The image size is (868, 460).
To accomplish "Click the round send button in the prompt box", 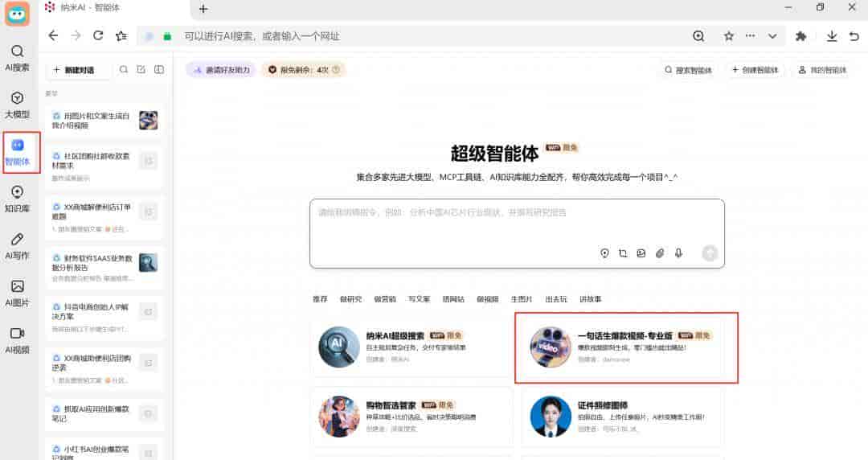I will (710, 253).
